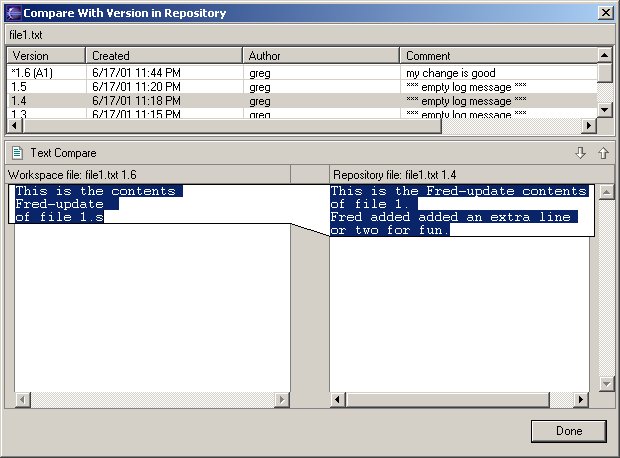Click the Eclipse icon in title bar
The height and width of the screenshot is (458, 620).
pyautogui.click(x=12, y=13)
